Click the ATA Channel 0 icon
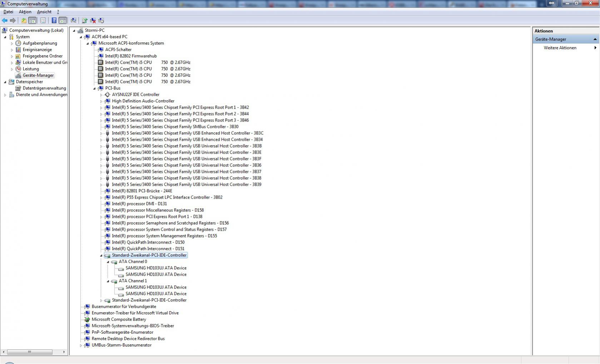 tap(114, 262)
